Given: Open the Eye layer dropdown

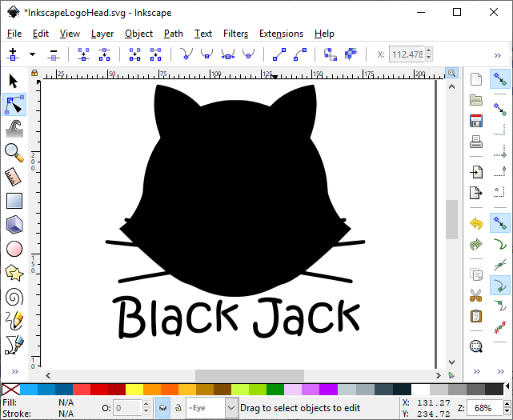Looking at the screenshot, I should 231,408.
